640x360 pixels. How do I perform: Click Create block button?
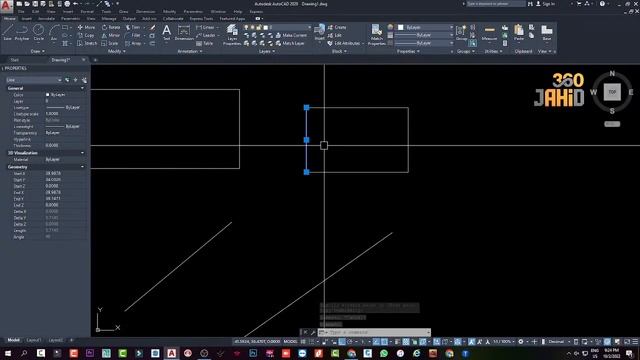[337, 27]
